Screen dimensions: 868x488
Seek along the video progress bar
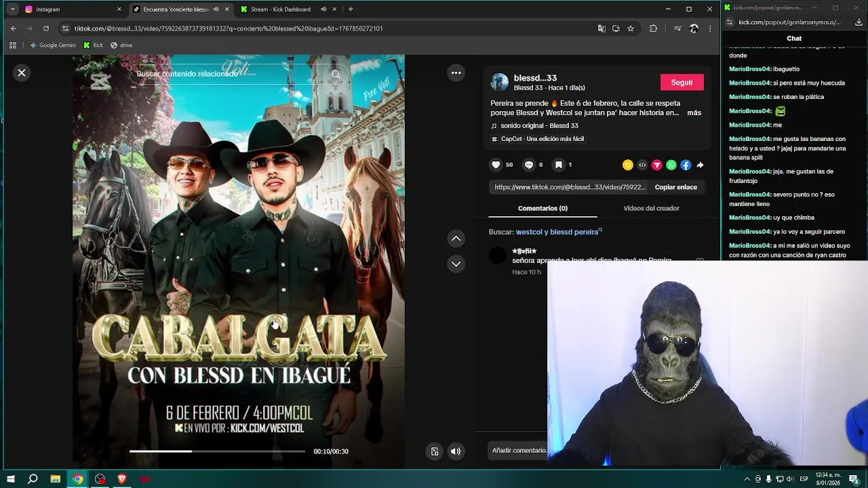(217, 451)
